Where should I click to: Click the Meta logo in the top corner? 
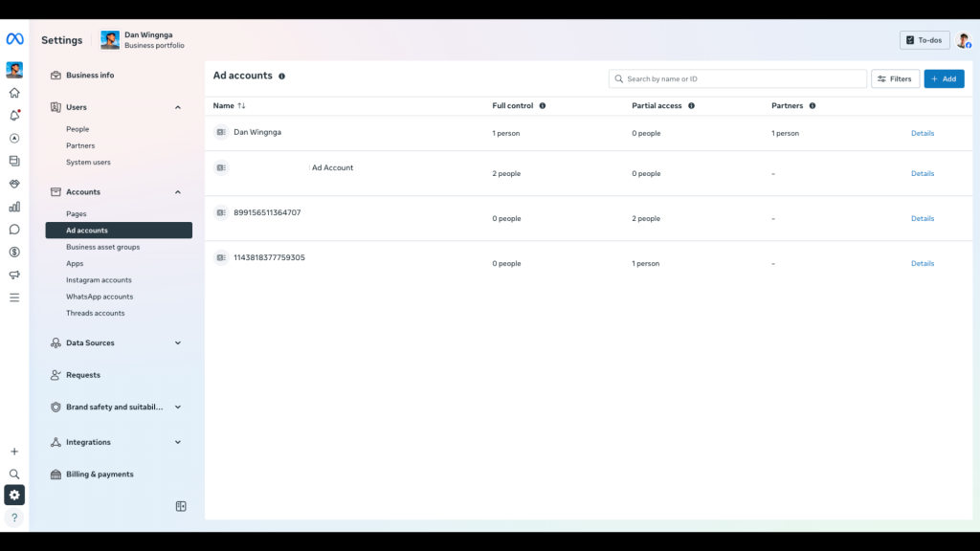click(14, 39)
